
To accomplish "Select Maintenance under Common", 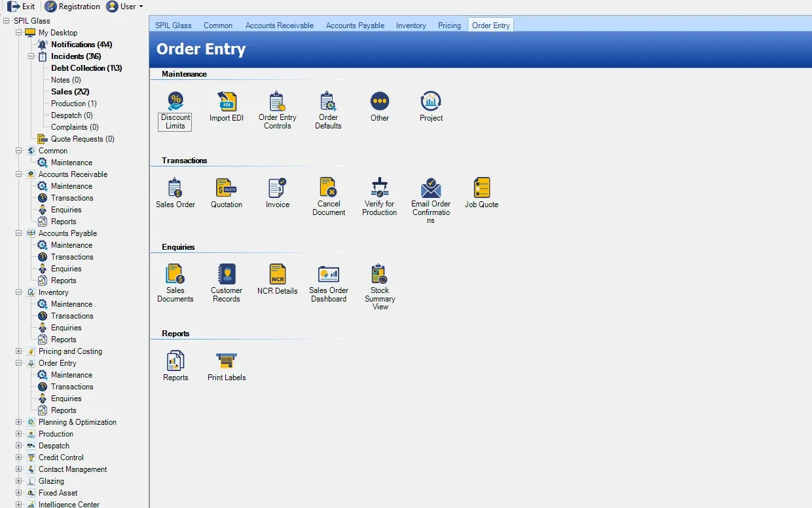I will (x=71, y=163).
